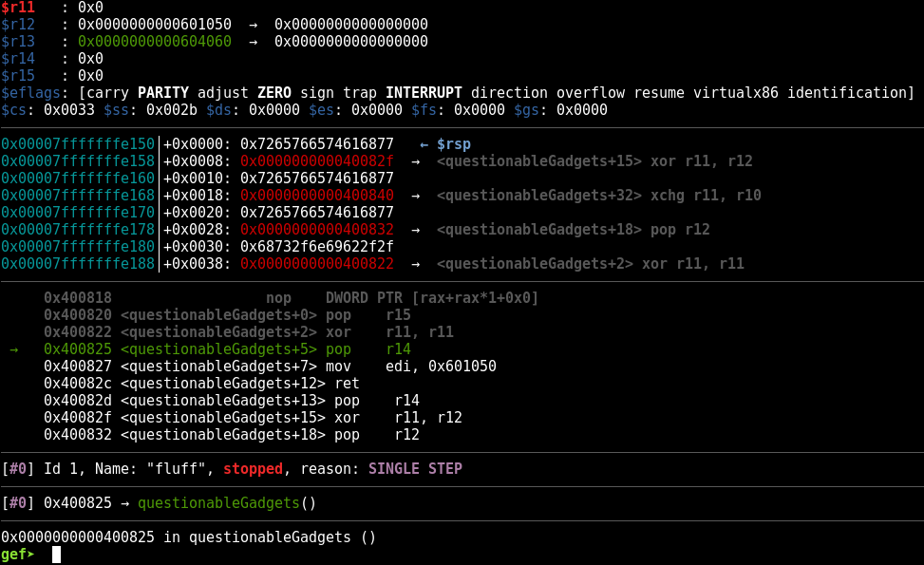Image resolution: width=924 pixels, height=565 pixels.
Task: Click the green address 0x0000000000604060
Action: [155, 41]
